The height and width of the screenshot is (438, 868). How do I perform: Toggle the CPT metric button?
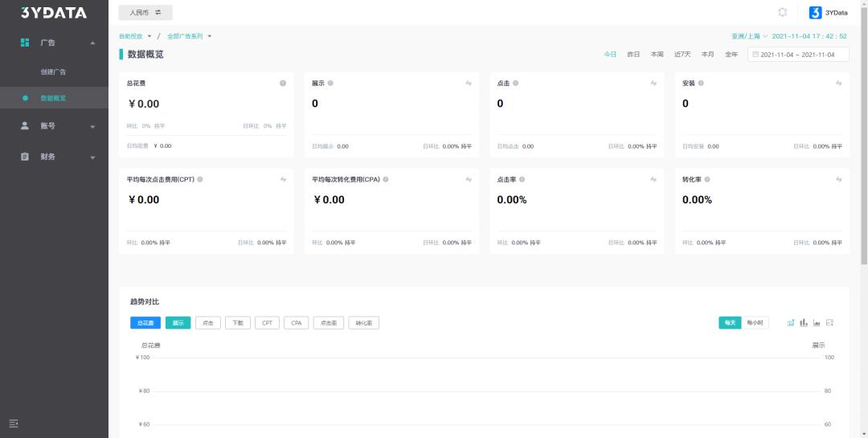click(x=267, y=323)
